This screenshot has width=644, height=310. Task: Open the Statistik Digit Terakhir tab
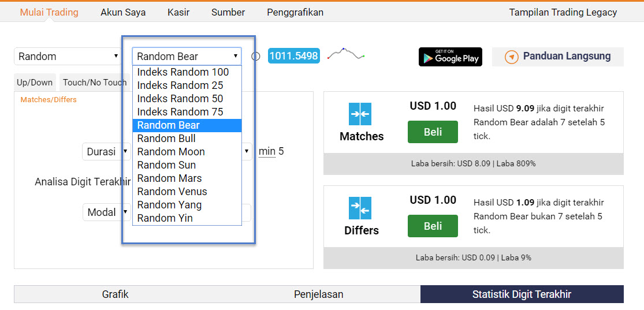[x=522, y=294]
